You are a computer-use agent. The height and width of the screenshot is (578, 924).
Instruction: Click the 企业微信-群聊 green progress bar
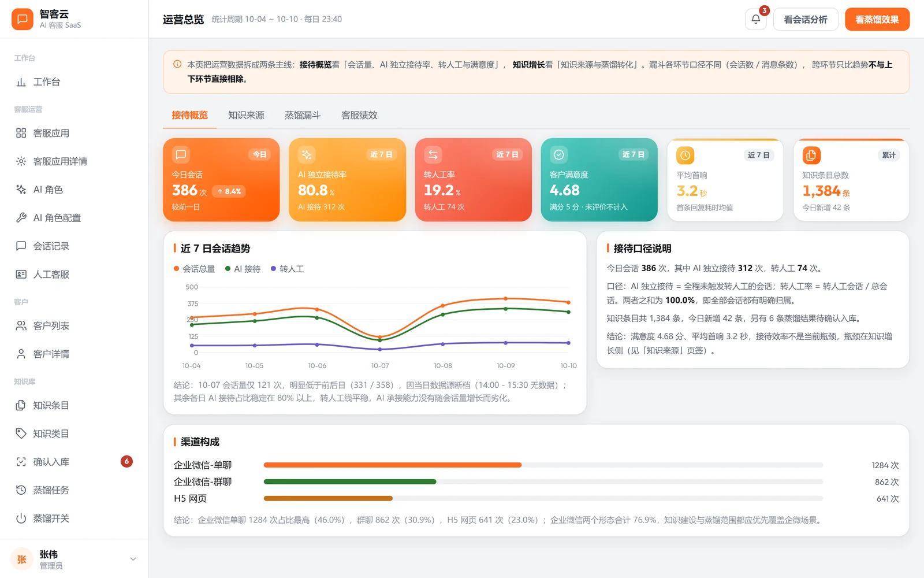(350, 481)
